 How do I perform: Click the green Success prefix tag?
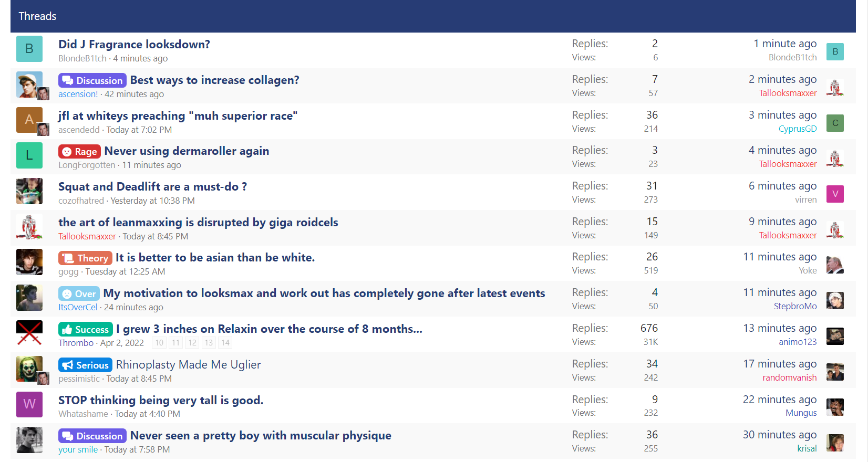pyautogui.click(x=86, y=329)
